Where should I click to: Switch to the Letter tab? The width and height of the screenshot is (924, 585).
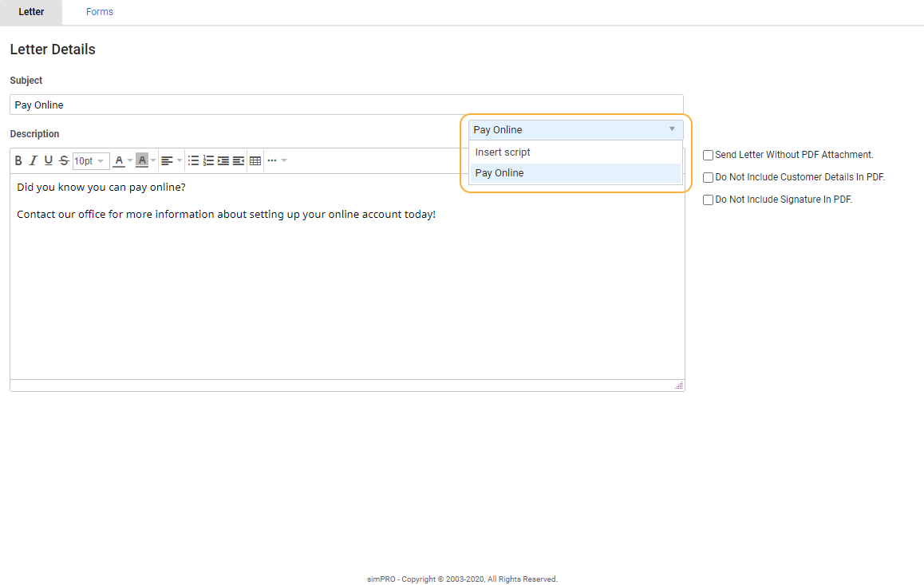pyautogui.click(x=31, y=12)
